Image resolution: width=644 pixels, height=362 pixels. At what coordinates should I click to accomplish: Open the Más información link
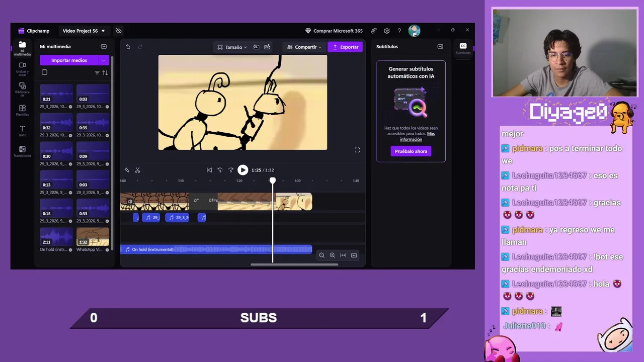pyautogui.click(x=417, y=136)
